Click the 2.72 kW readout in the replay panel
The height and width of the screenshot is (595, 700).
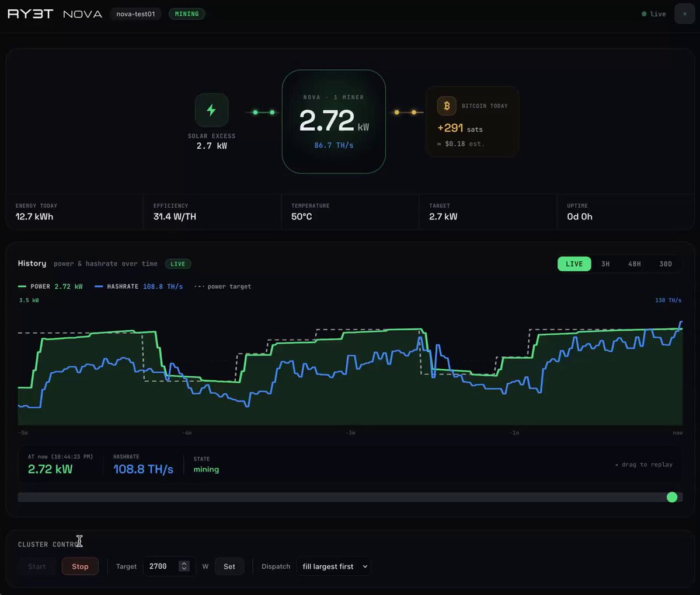coord(50,469)
